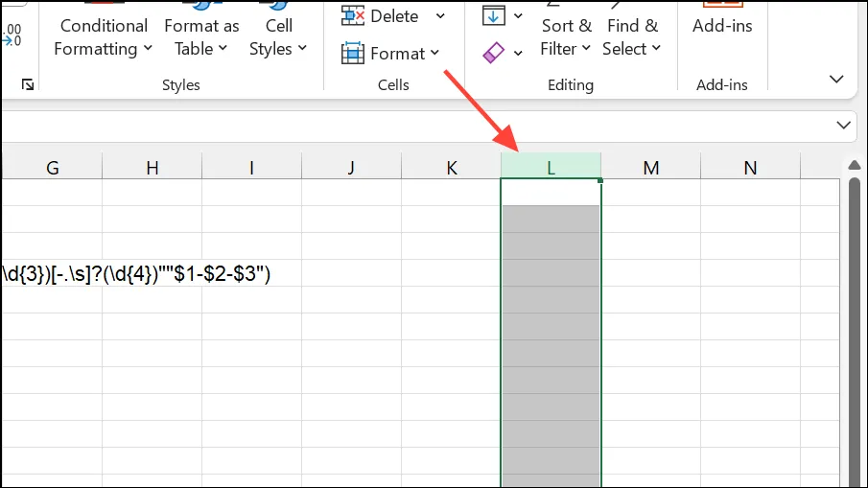Screen dimensions: 868x488
Task: Click the Format cells icon
Action: coord(353,54)
